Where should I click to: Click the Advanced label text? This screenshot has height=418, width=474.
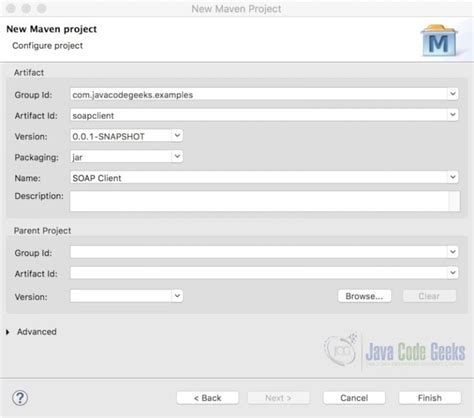pos(37,332)
